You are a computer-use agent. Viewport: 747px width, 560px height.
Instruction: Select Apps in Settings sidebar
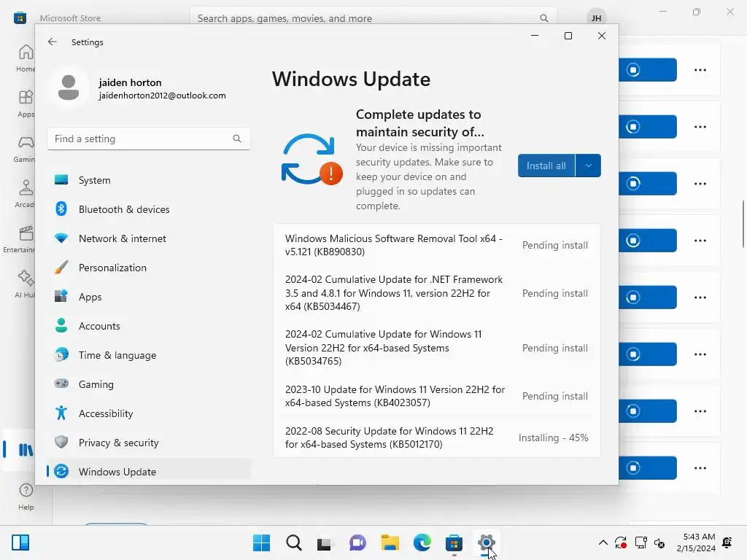point(149,297)
